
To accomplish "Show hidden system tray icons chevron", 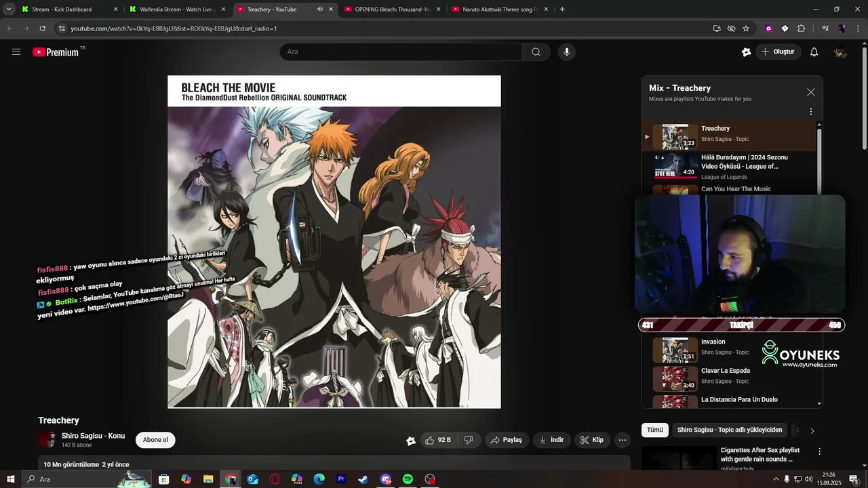I will 776,479.
